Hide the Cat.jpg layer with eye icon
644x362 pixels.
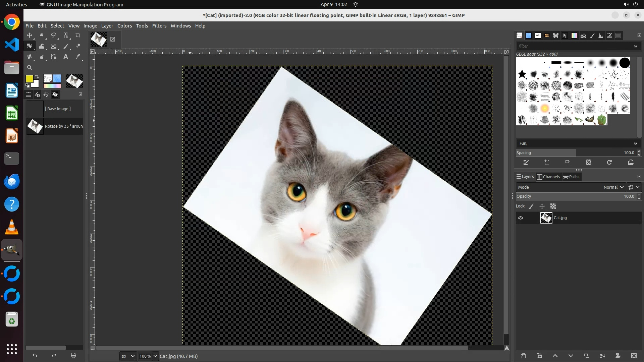pyautogui.click(x=521, y=218)
